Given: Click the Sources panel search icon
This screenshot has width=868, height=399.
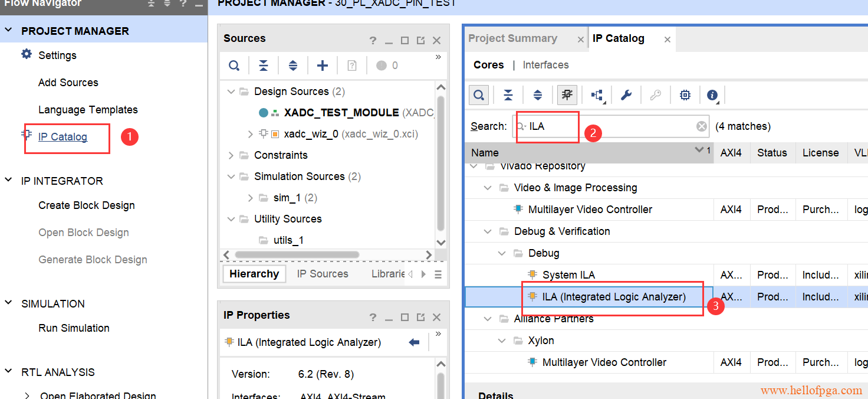Looking at the screenshot, I should 234,66.
